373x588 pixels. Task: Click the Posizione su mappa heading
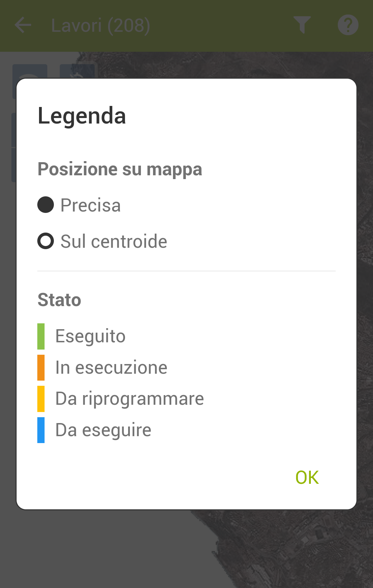(x=120, y=169)
